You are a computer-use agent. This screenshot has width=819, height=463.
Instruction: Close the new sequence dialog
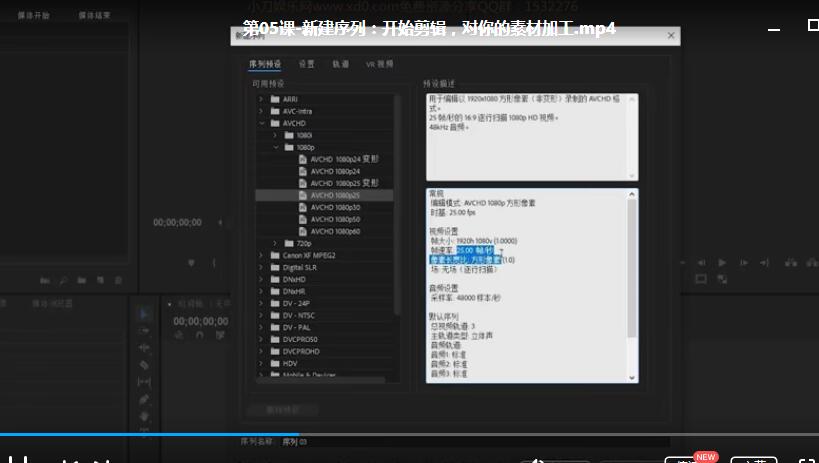[x=671, y=35]
